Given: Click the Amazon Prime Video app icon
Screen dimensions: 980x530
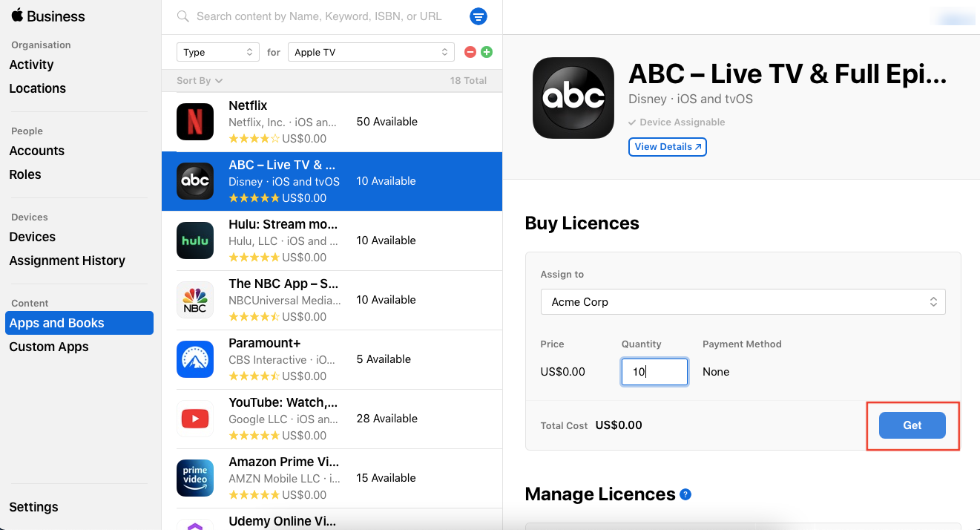Looking at the screenshot, I should pyautogui.click(x=195, y=478).
